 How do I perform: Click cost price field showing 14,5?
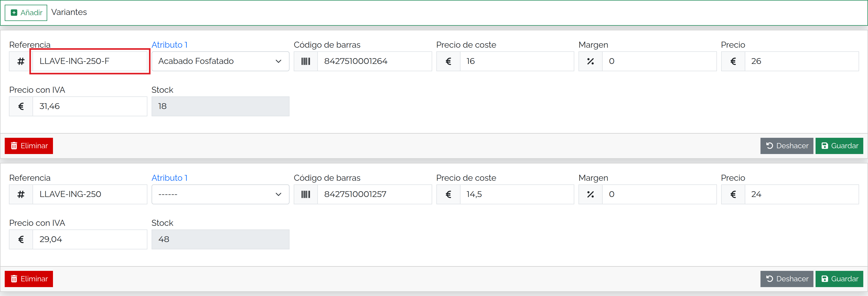[517, 194]
